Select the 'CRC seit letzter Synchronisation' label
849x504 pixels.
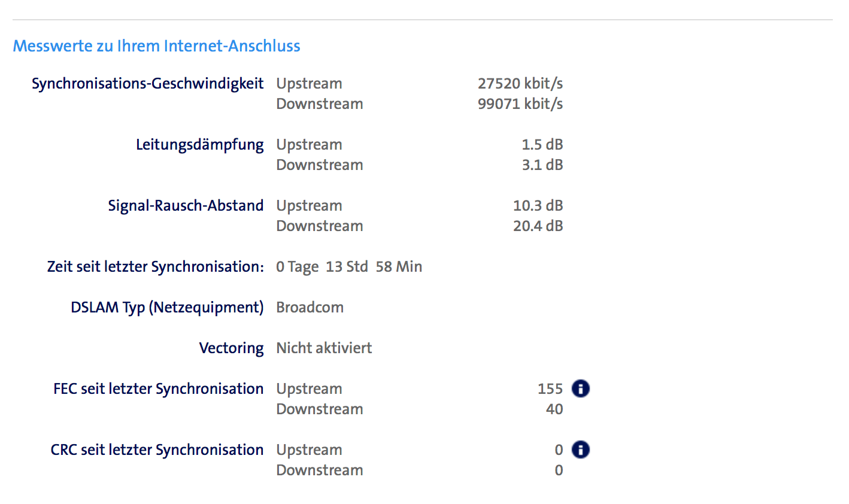[x=157, y=450]
